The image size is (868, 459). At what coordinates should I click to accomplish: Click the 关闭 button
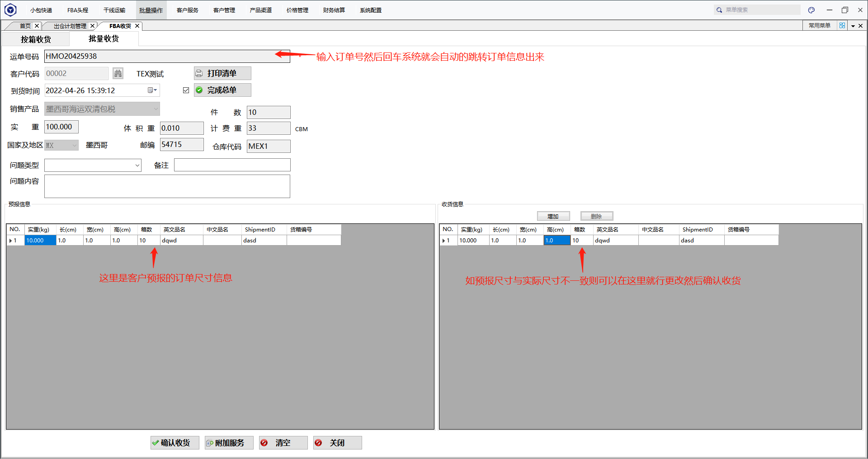(337, 443)
